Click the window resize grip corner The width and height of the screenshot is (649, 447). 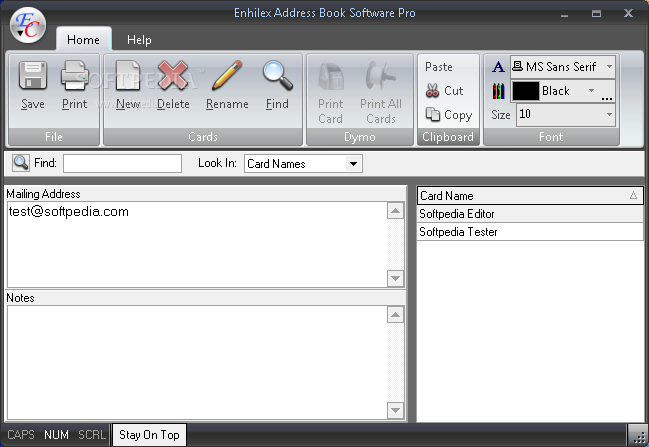point(639,436)
